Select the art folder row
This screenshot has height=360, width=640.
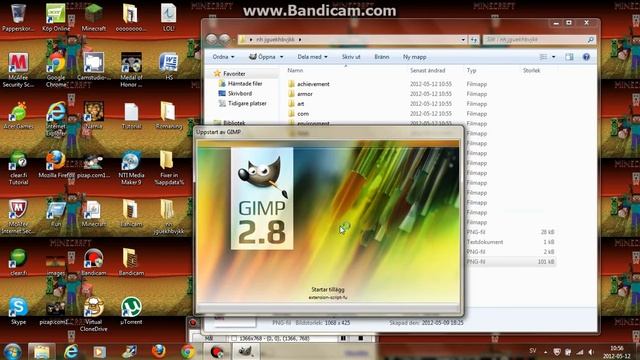tap(300, 104)
